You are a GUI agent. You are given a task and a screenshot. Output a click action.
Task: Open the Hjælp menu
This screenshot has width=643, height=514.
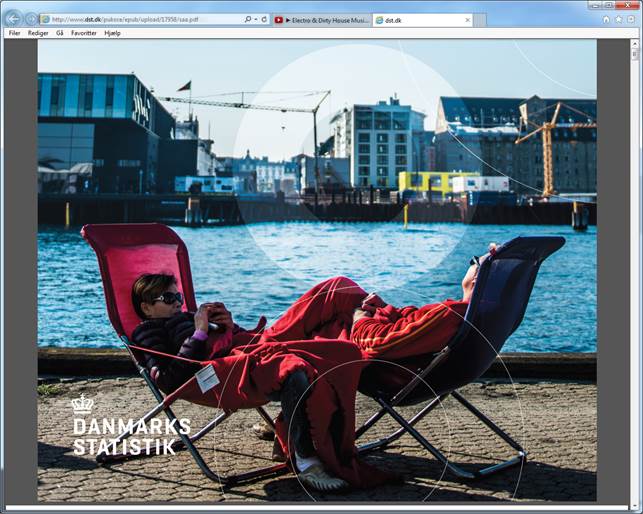112,33
